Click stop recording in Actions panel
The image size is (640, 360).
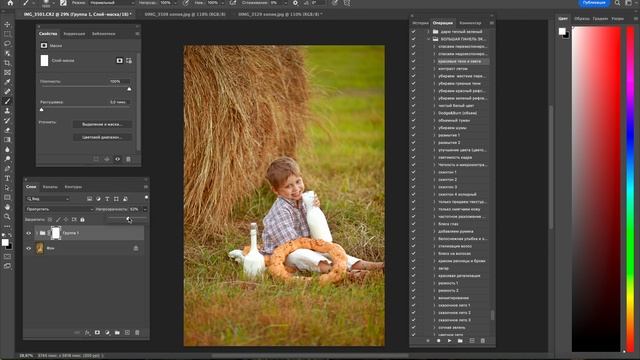point(439,341)
